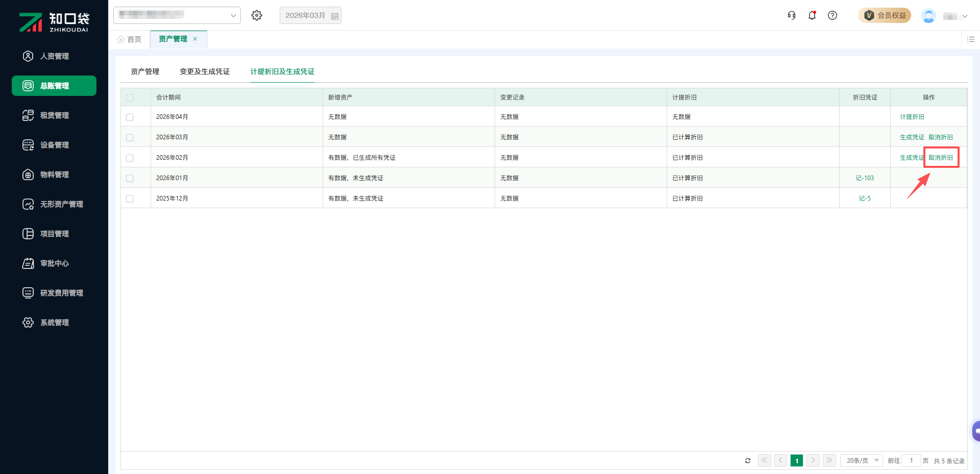The image size is (980, 474).
Task: Open voucher 记-103 link
Action: pos(865,178)
